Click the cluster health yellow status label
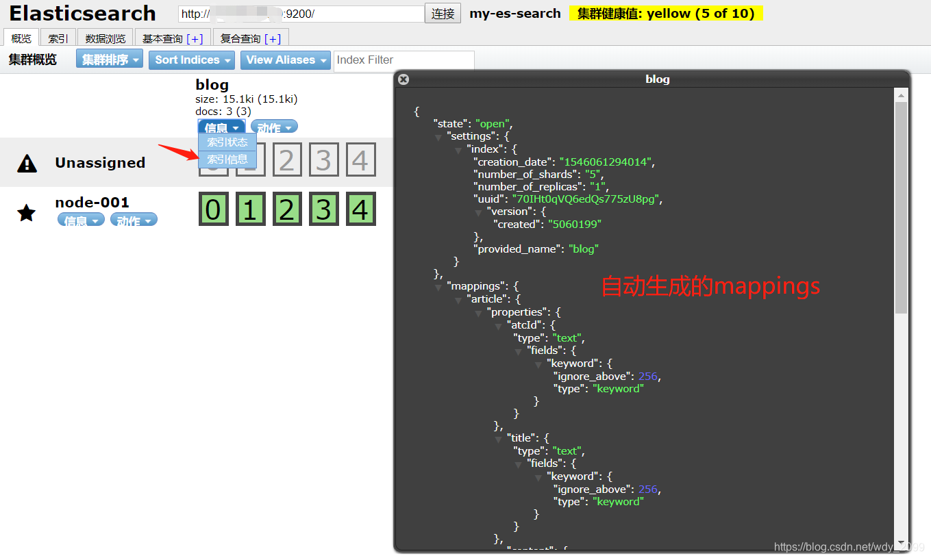Screen dimensions: 931x560 coord(666,13)
